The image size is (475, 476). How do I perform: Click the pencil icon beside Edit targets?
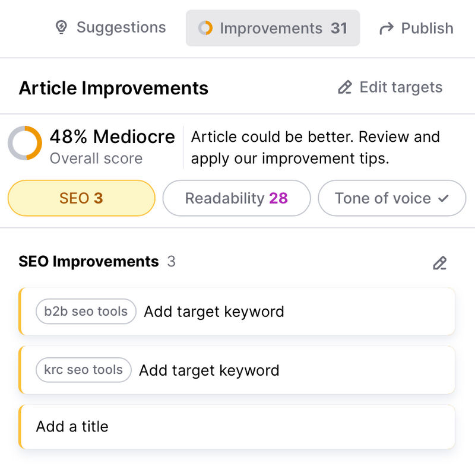tap(345, 87)
